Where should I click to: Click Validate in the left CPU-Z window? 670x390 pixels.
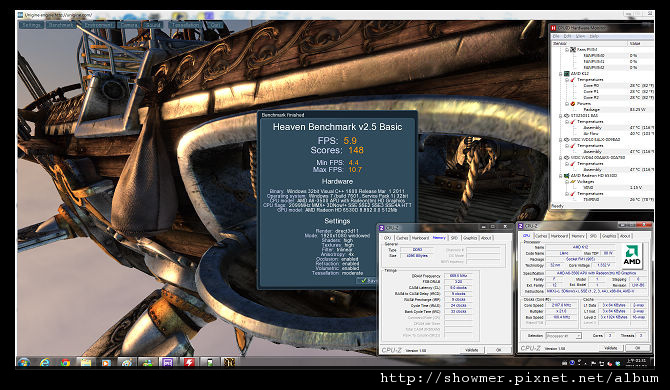(471, 350)
